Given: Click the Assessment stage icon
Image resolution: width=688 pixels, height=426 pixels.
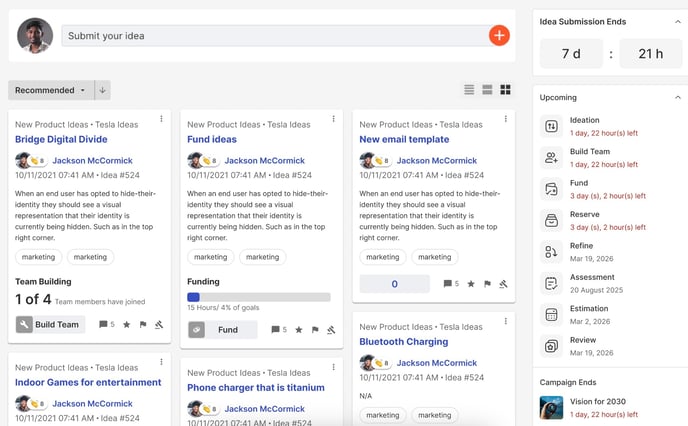Looking at the screenshot, I should pos(551,283).
